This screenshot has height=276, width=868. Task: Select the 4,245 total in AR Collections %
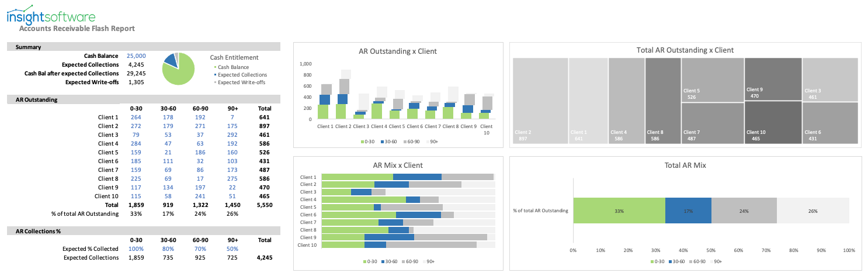tap(265, 258)
